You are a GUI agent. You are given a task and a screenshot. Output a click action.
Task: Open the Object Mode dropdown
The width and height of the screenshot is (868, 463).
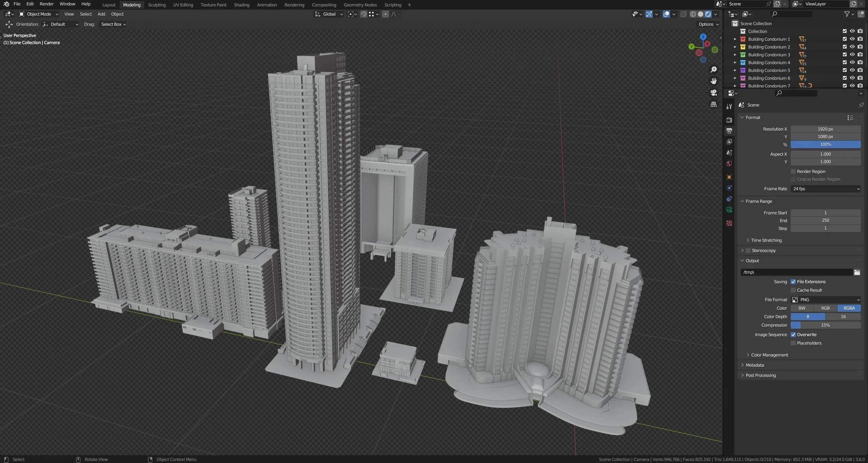[39, 14]
